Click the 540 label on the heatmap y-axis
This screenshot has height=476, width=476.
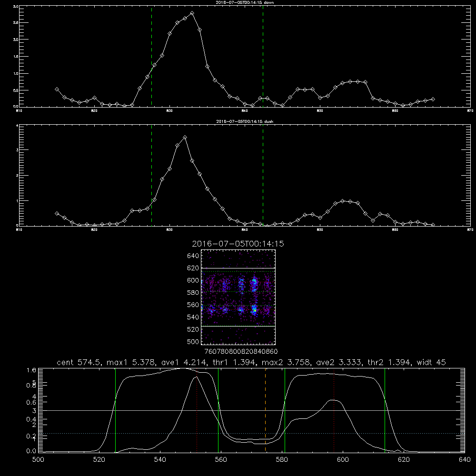pos(193,317)
